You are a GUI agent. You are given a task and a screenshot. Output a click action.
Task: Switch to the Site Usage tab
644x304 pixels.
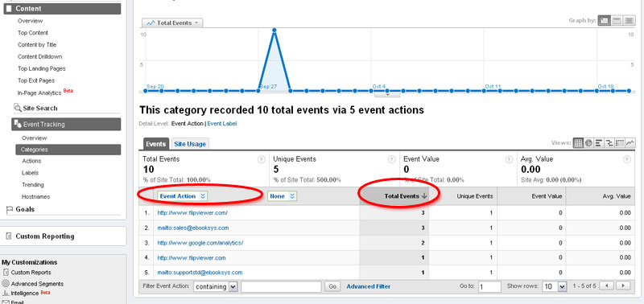pyautogui.click(x=190, y=144)
